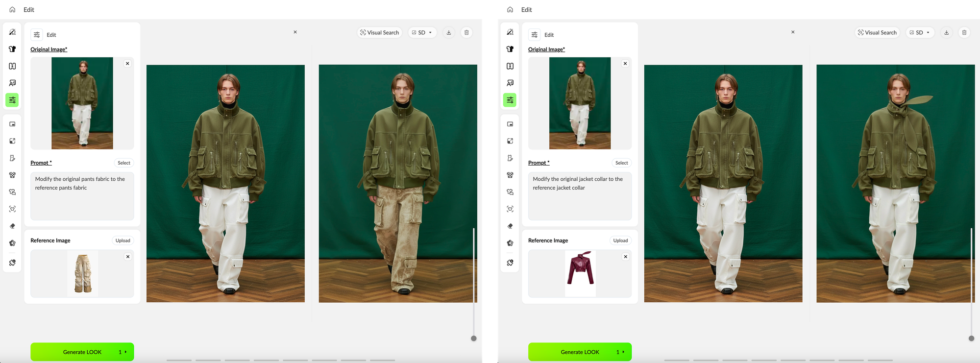The height and width of the screenshot is (363, 980).
Task: Select the magic brush REAL icon atop the left sidebar
Action: click(x=12, y=32)
